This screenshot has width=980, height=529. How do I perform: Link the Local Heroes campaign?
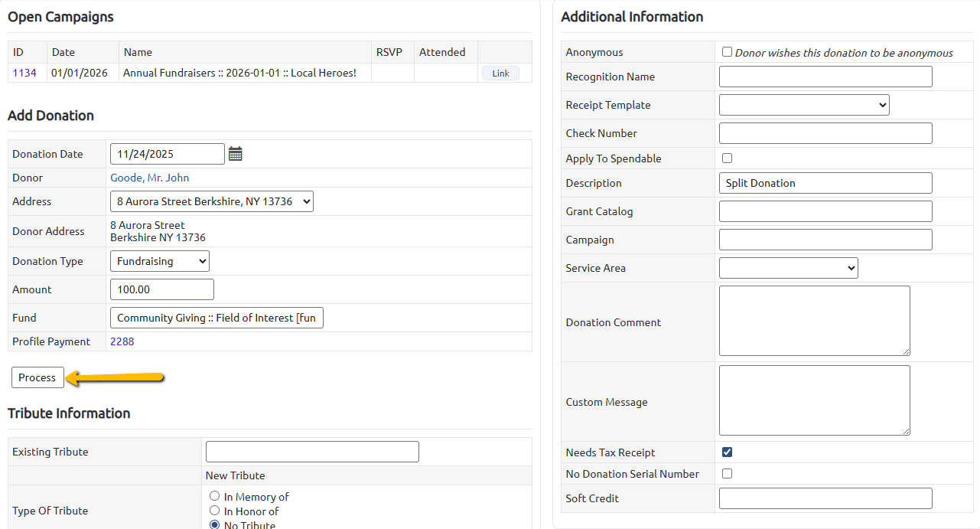pos(500,73)
